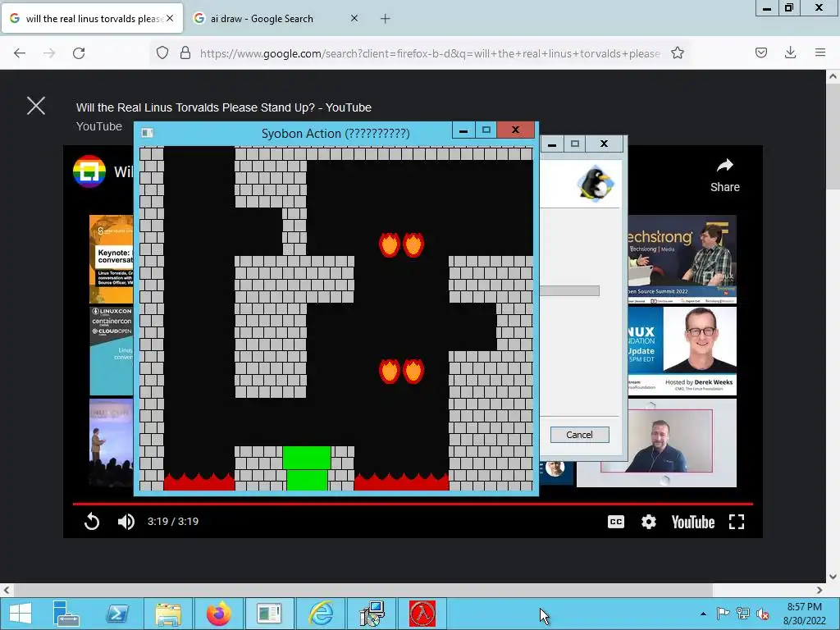Click the address bar URL

pos(430,53)
